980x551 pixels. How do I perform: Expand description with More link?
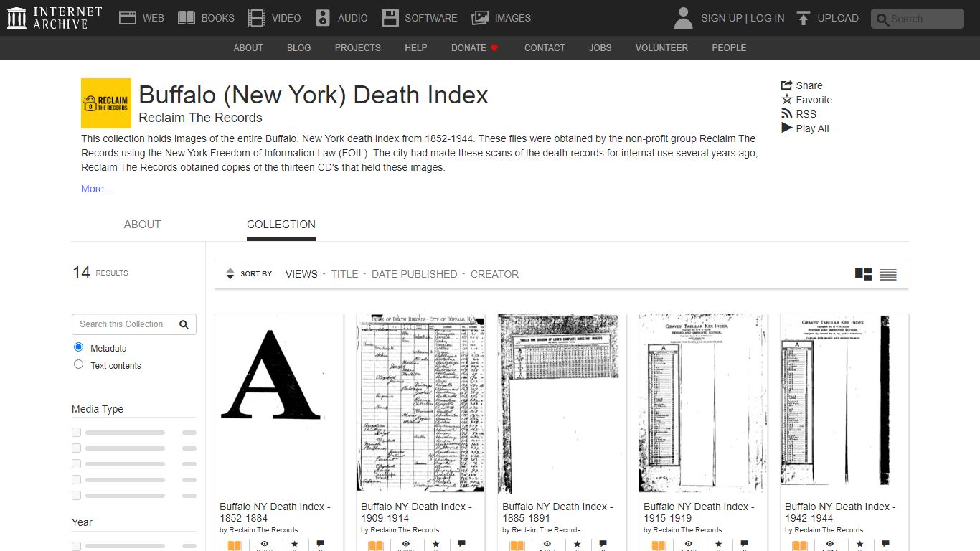[96, 189]
